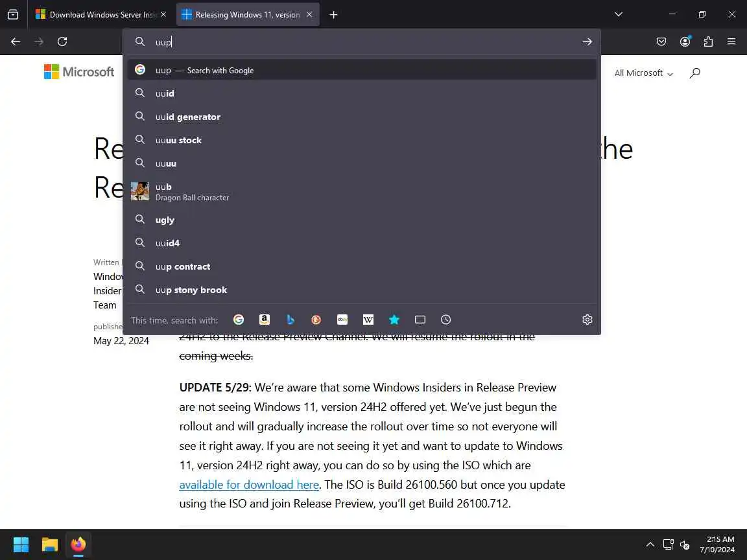747x560 pixels.
Task: Search this time with DuckDuckGo icon
Action: [x=316, y=320]
